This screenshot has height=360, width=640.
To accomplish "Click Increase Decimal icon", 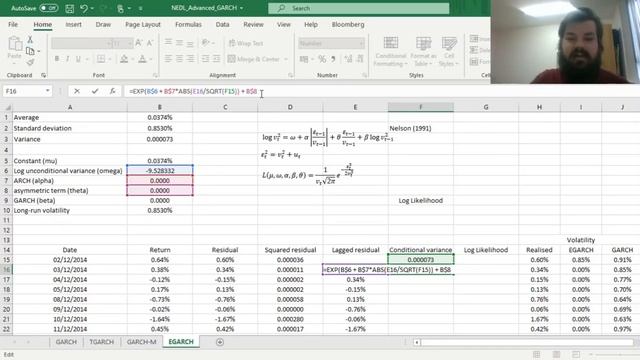I will 348,59.
